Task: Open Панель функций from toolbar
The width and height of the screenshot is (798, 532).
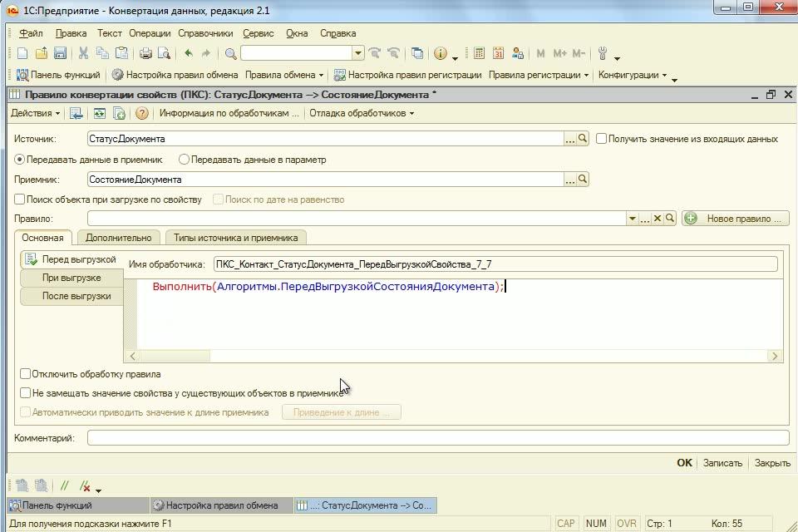Action: coord(58,75)
